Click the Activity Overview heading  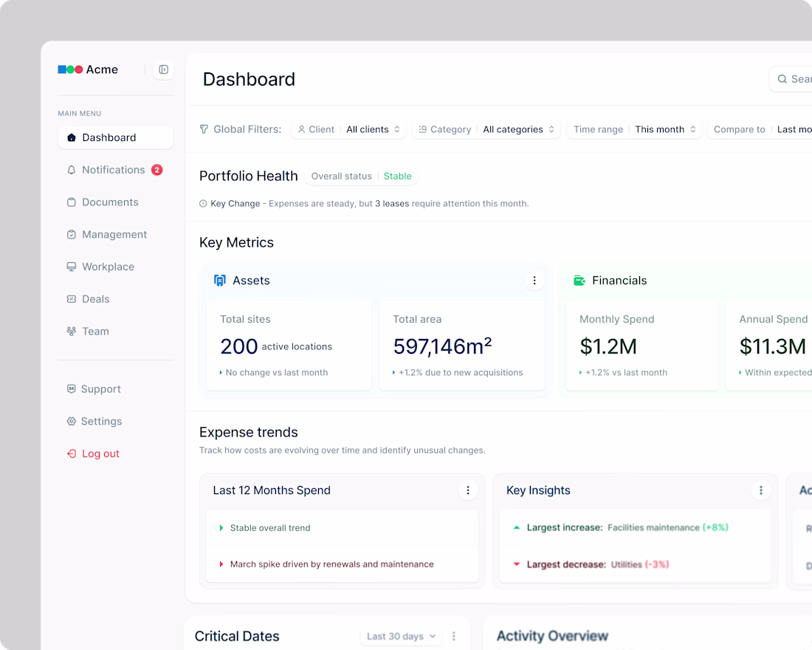pos(552,636)
